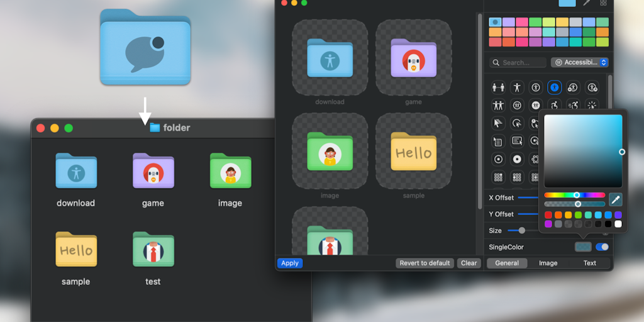Click the folder icon in the folder window title

[155, 128]
